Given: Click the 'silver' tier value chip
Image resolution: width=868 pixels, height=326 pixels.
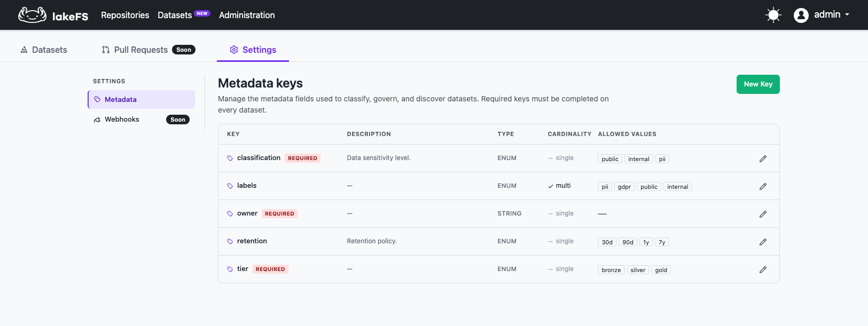Looking at the screenshot, I should coord(638,270).
